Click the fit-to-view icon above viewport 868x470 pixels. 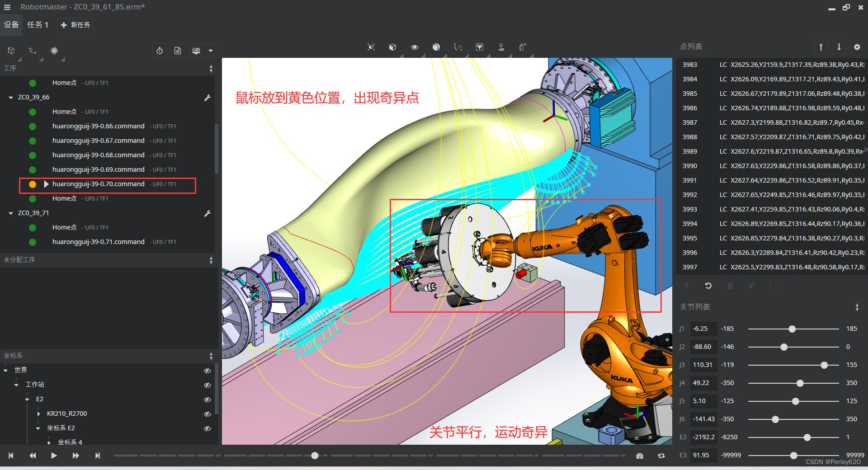371,47
